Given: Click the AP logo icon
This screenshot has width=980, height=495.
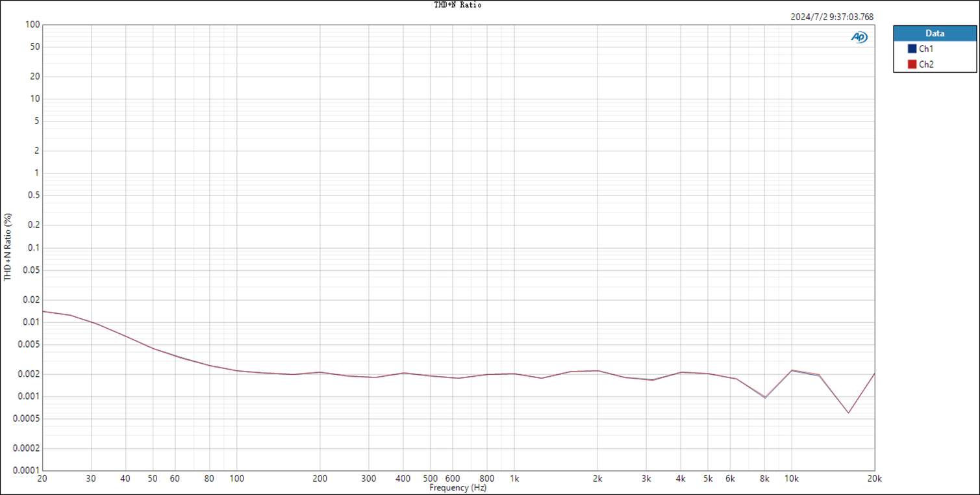Looking at the screenshot, I should [859, 38].
